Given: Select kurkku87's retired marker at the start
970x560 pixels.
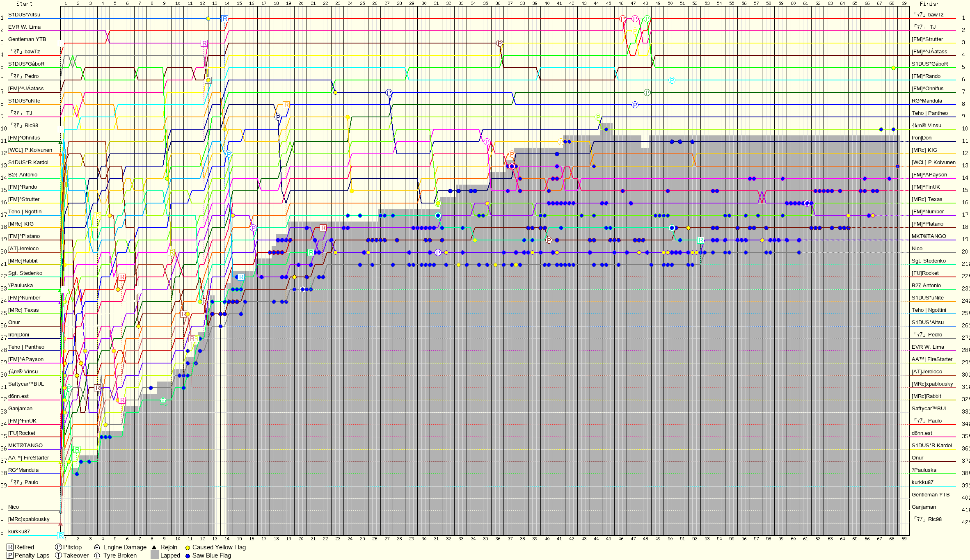Looking at the screenshot, I should click(60, 535).
